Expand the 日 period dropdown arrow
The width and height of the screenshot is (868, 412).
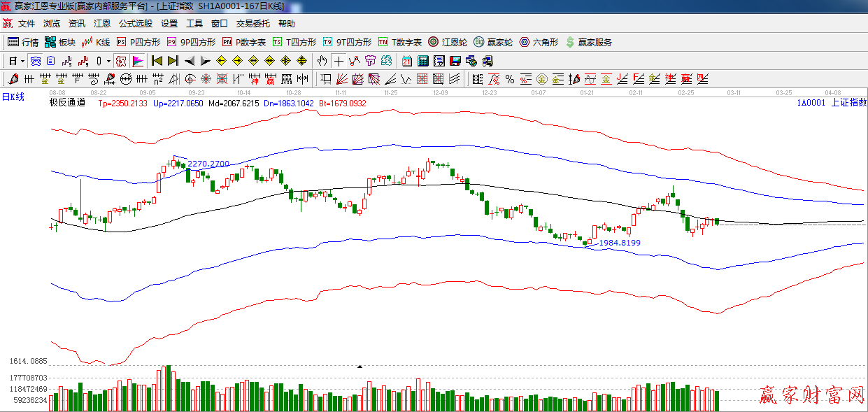coord(22,61)
